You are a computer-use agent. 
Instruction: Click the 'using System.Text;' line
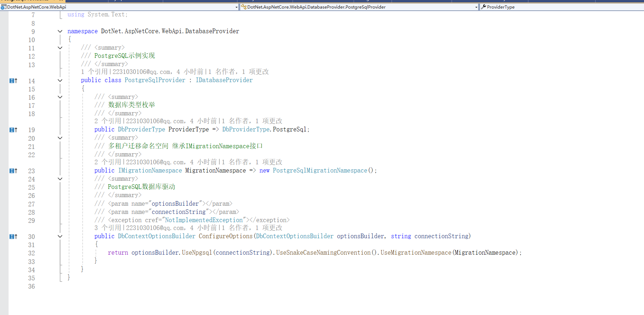click(x=98, y=15)
